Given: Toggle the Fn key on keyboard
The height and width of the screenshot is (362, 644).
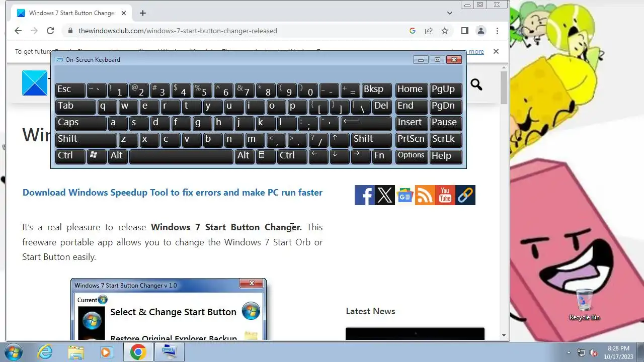Looking at the screenshot, I should [x=382, y=156].
